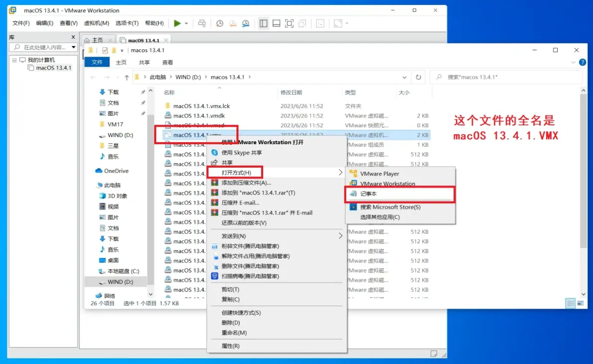This screenshot has height=364, width=593.
Task: Expand the 打开方式(H) submenu entry
Action: click(x=277, y=173)
